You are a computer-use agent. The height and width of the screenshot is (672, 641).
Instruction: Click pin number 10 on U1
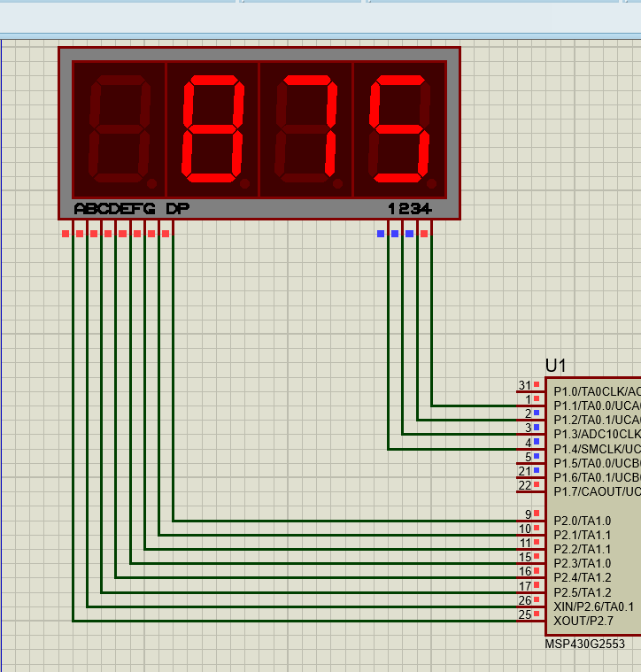tap(525, 529)
